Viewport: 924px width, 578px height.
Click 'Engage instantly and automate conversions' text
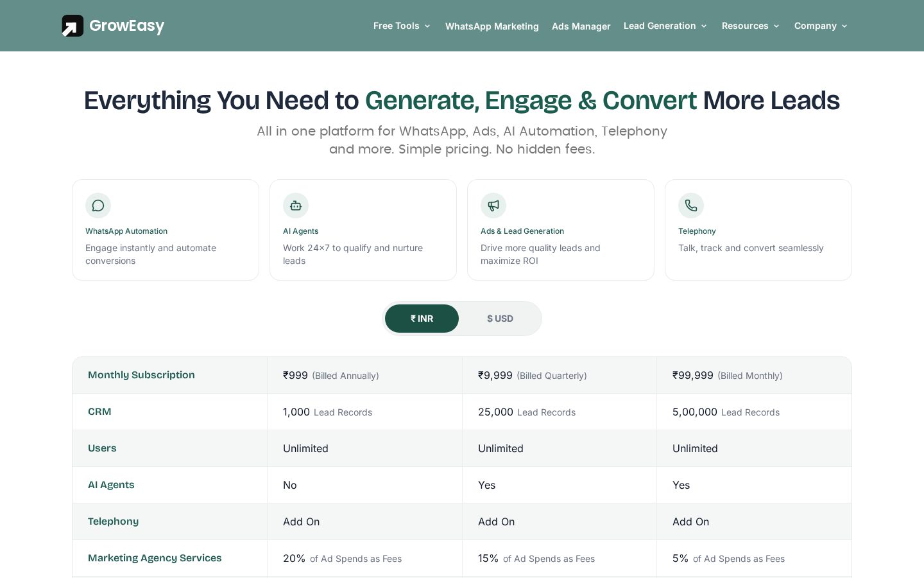point(151,254)
